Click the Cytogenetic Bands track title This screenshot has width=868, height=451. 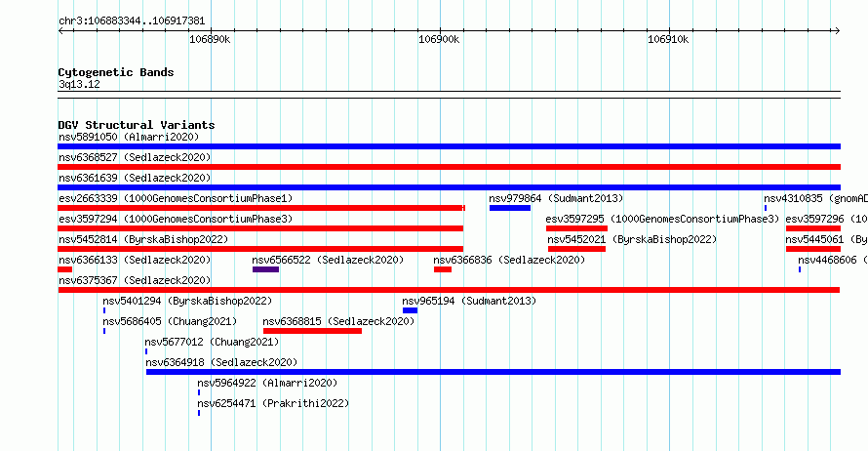click(x=116, y=72)
